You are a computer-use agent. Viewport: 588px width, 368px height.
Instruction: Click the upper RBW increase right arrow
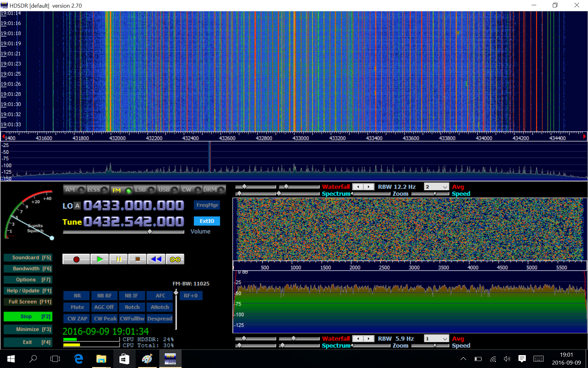coord(369,187)
